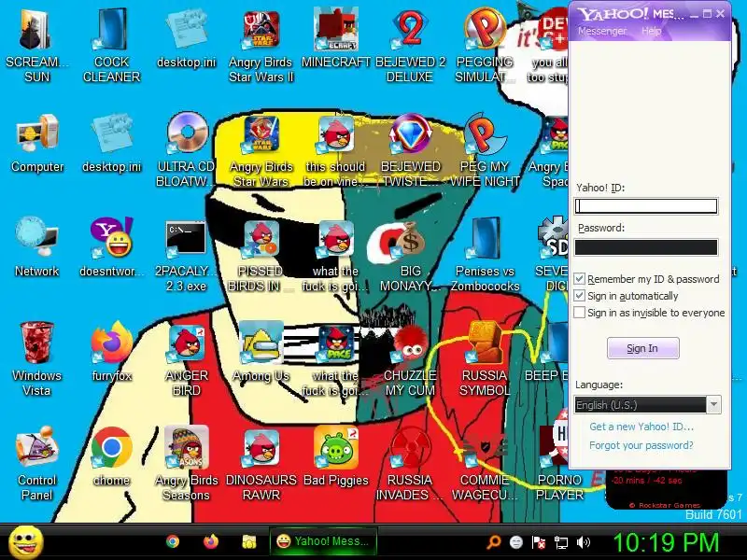Open the folder icon in the taskbar
The image size is (747, 560).
point(249,541)
